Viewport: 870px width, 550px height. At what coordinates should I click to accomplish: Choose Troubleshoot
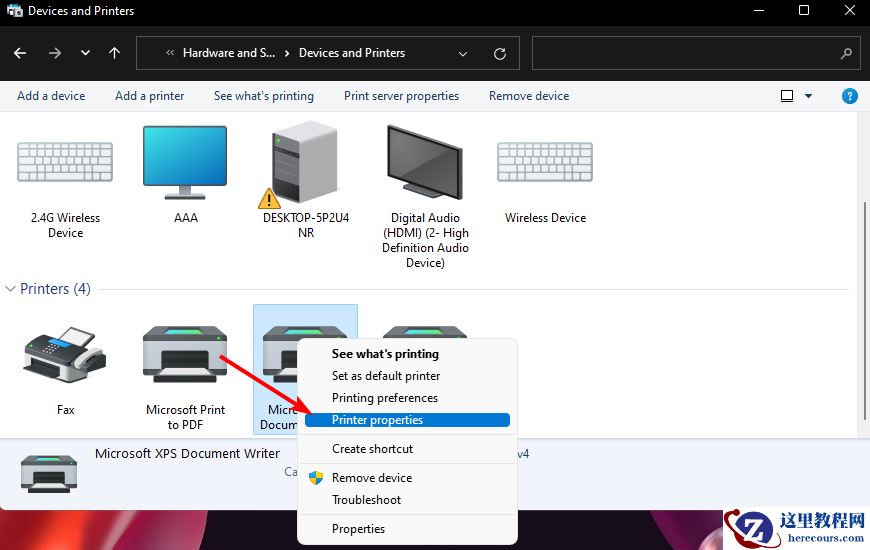pos(366,499)
